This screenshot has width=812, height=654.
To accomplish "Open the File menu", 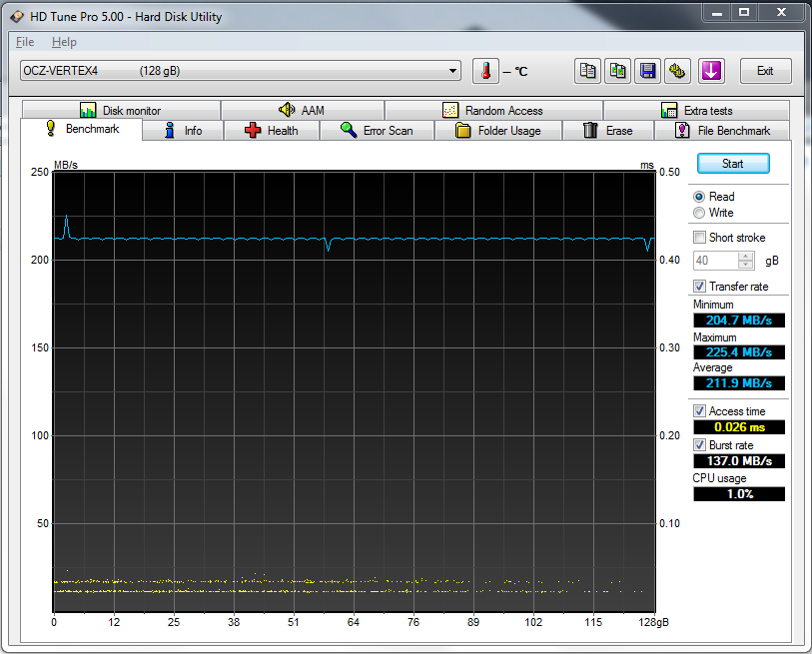I will click(25, 42).
